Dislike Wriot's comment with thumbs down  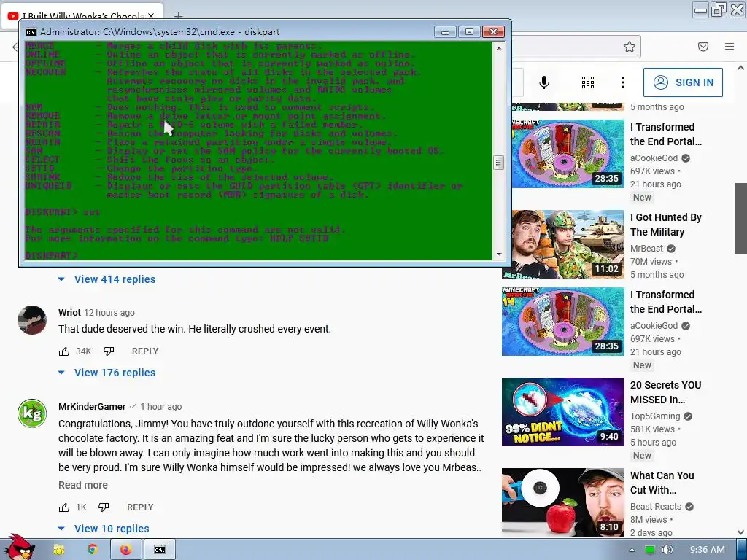point(109,351)
